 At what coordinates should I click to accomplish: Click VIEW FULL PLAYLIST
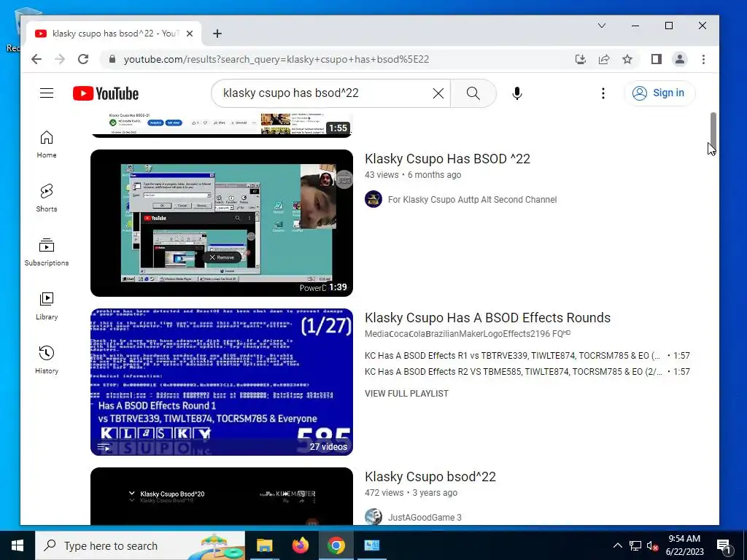(x=406, y=394)
